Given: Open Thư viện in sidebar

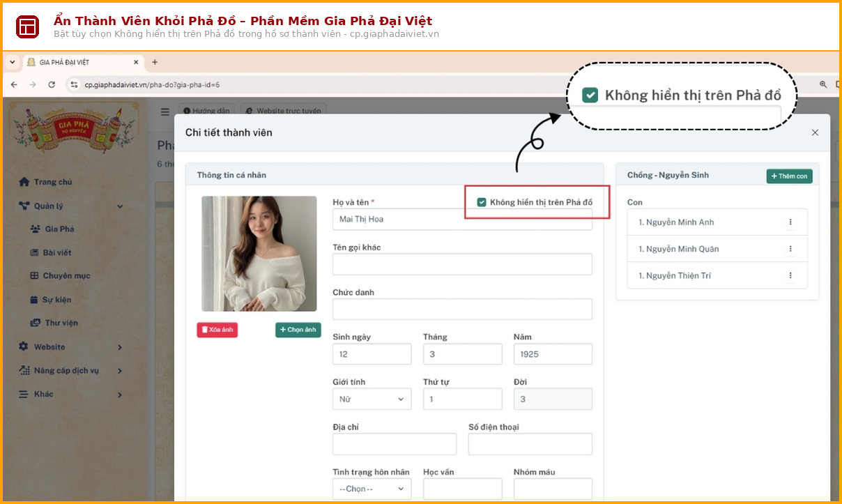Looking at the screenshot, I should pos(62,323).
